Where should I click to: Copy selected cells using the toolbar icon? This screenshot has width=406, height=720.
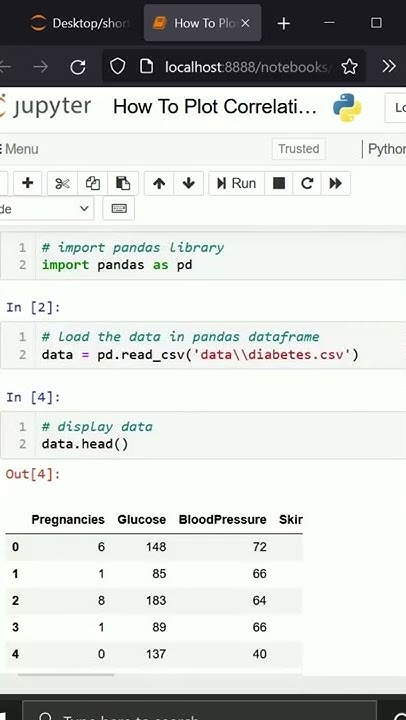tap(93, 184)
